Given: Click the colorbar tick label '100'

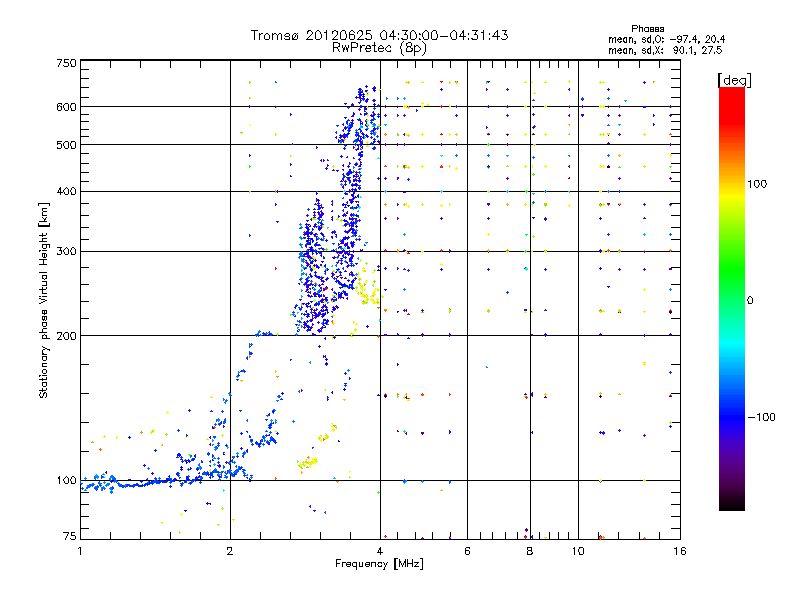Looking at the screenshot, I should [757, 184].
